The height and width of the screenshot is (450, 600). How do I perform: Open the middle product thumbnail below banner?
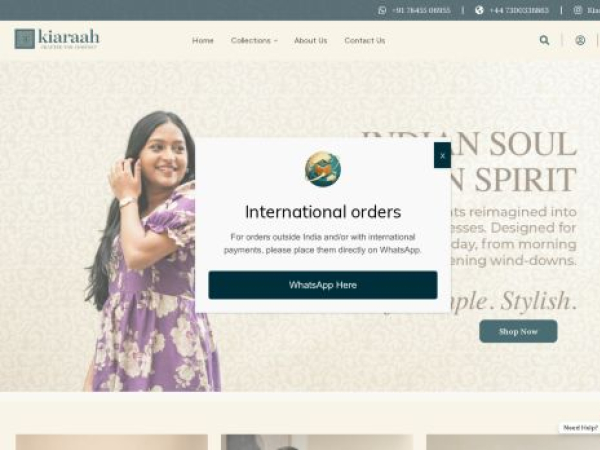(x=317, y=442)
